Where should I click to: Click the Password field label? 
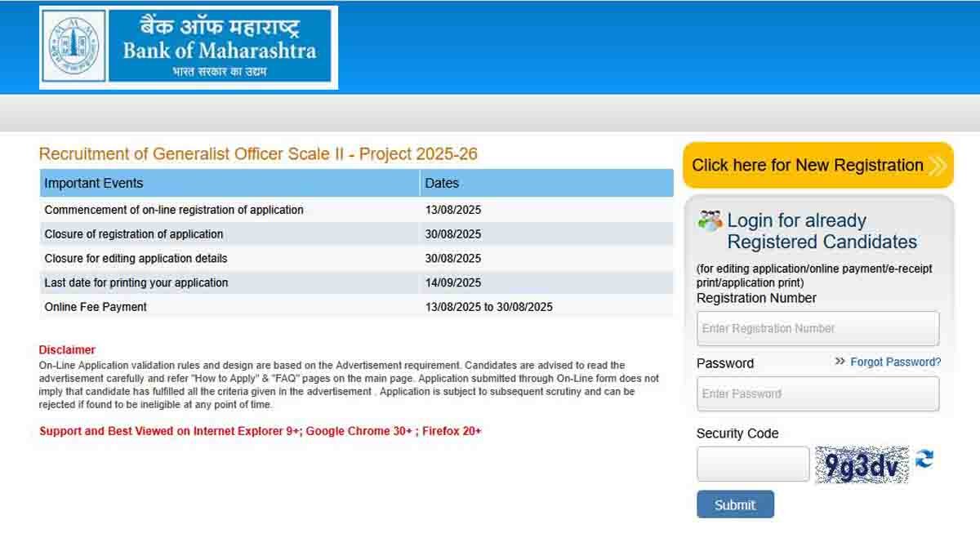click(x=725, y=363)
